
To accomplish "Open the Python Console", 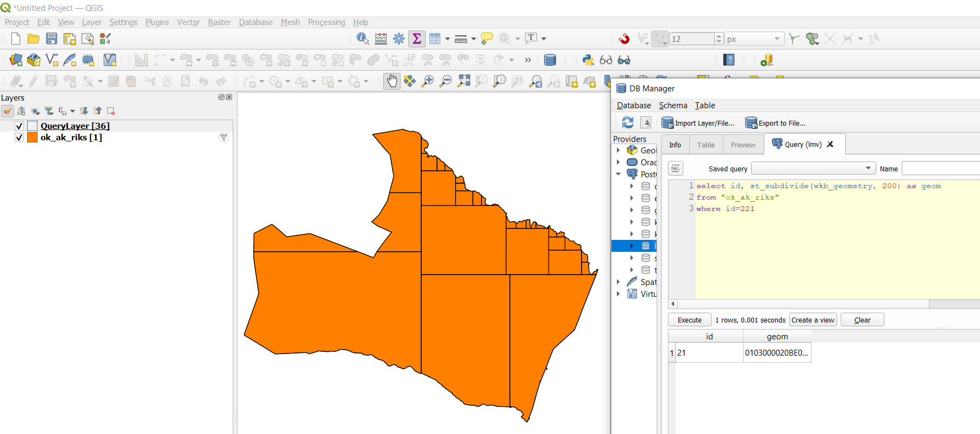I will coord(588,60).
